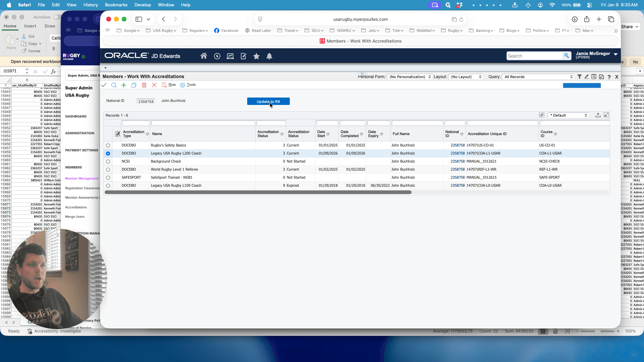This screenshot has height=362, width=644.
Task: Open the USA Rugby bookmarks folder
Action: click(161, 31)
